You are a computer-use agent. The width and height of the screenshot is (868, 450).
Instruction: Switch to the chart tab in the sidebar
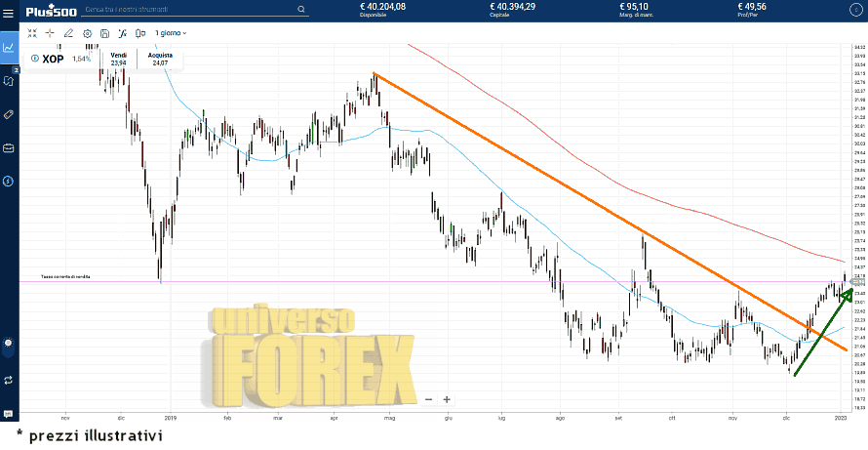pyautogui.click(x=9, y=46)
